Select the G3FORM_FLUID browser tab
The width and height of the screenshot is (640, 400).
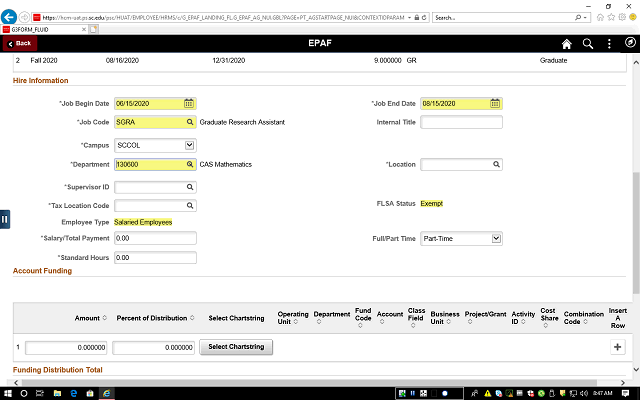pos(44,29)
